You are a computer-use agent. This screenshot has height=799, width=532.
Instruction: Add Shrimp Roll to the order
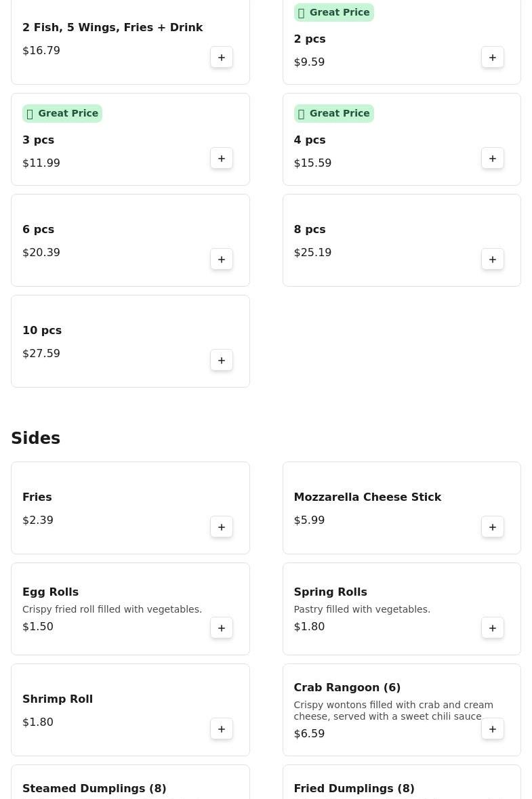click(x=222, y=729)
